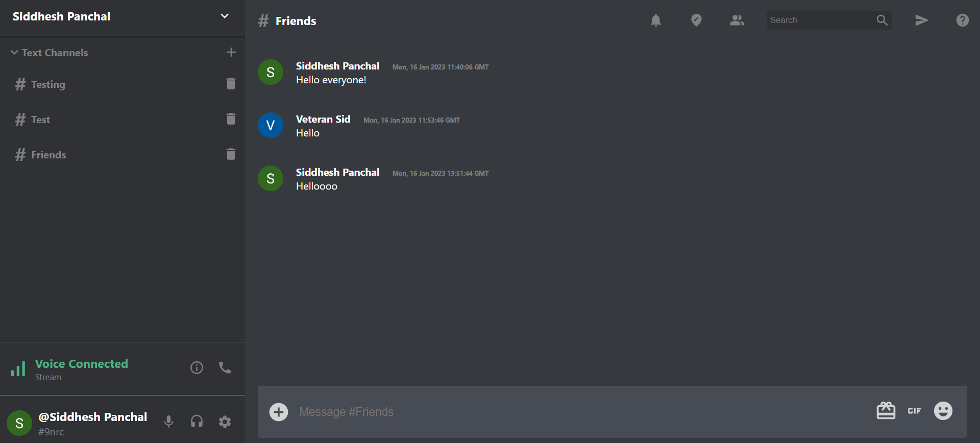The height and width of the screenshot is (443, 980).
Task: Delete the Friends channel with trash icon
Action: (231, 154)
